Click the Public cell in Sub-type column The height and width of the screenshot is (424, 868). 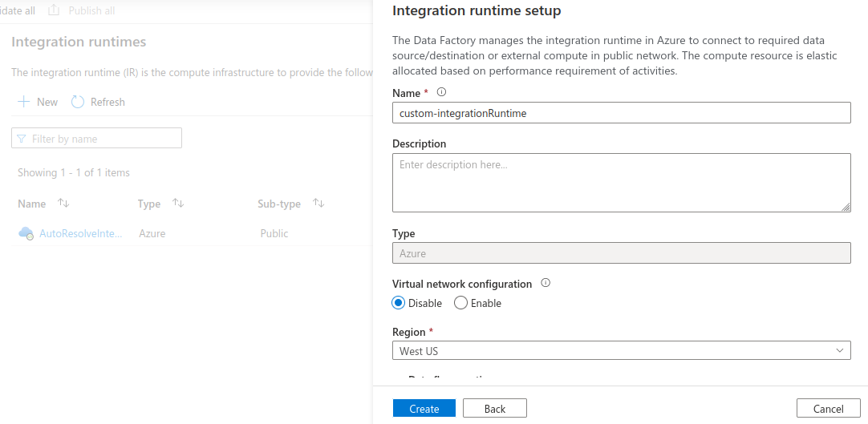click(274, 233)
